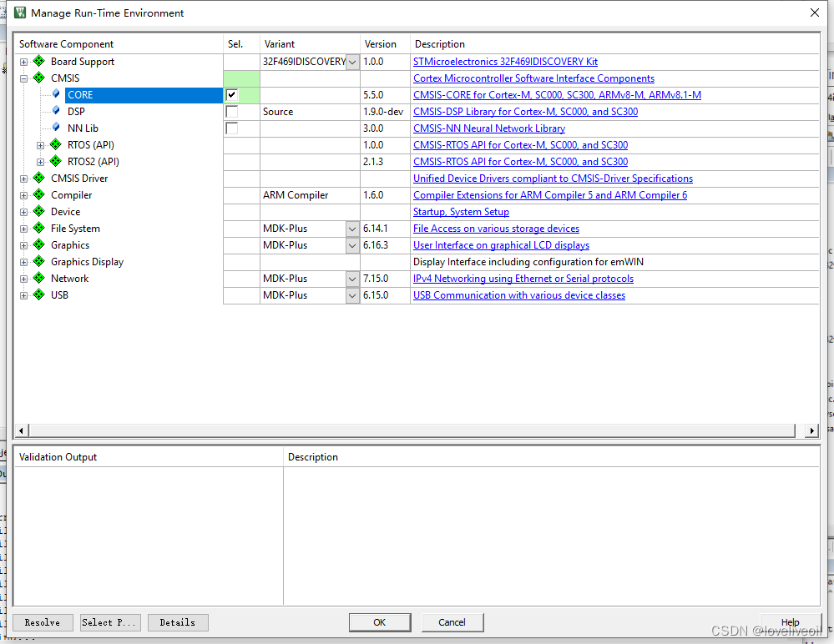
Task: Select the DSP Source variant cell
Action: coord(310,112)
